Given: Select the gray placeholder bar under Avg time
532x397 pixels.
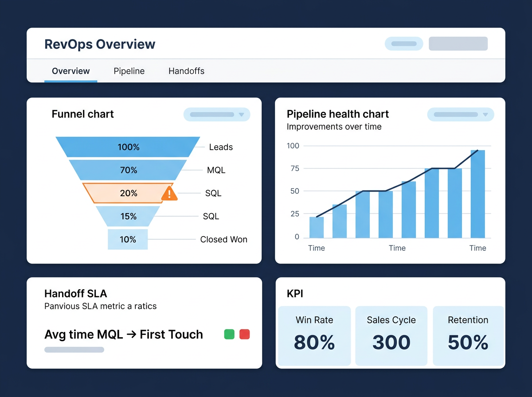Looking at the screenshot, I should pos(74,350).
